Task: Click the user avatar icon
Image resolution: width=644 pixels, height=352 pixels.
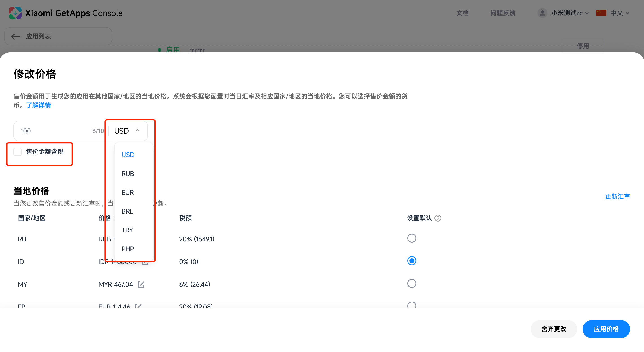Action: pyautogui.click(x=542, y=13)
